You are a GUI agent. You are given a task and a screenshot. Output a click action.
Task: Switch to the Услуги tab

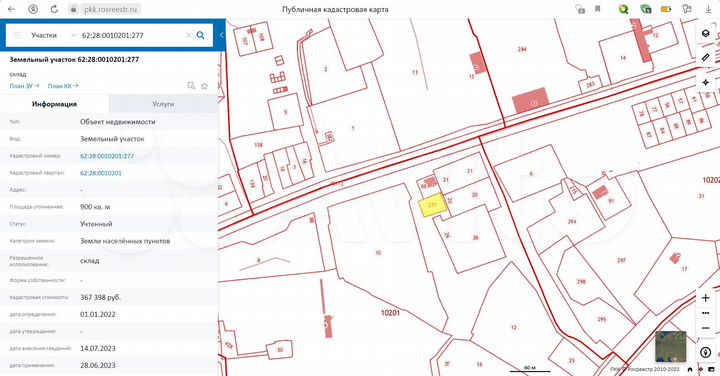pos(163,104)
